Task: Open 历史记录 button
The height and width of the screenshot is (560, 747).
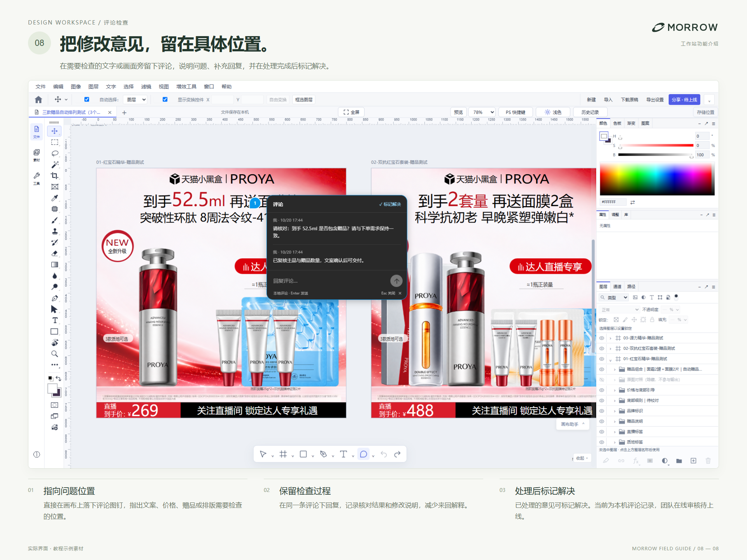Action: click(590, 112)
